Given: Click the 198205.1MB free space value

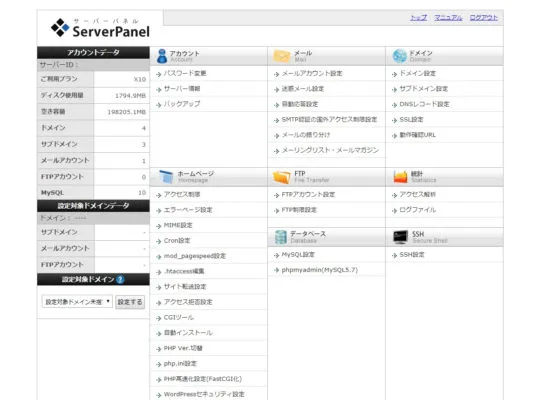Looking at the screenshot, I should 127,112.
